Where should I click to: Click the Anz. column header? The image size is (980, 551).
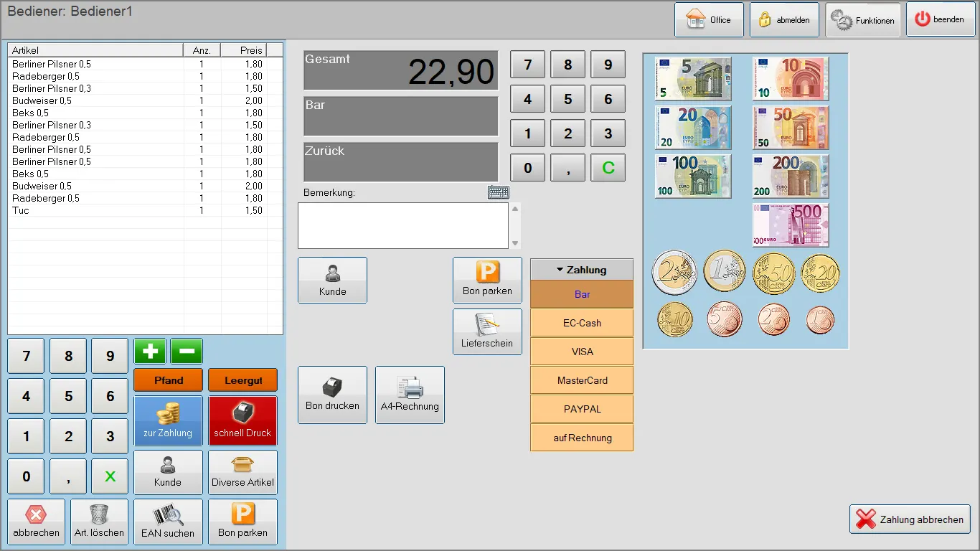[x=202, y=50]
